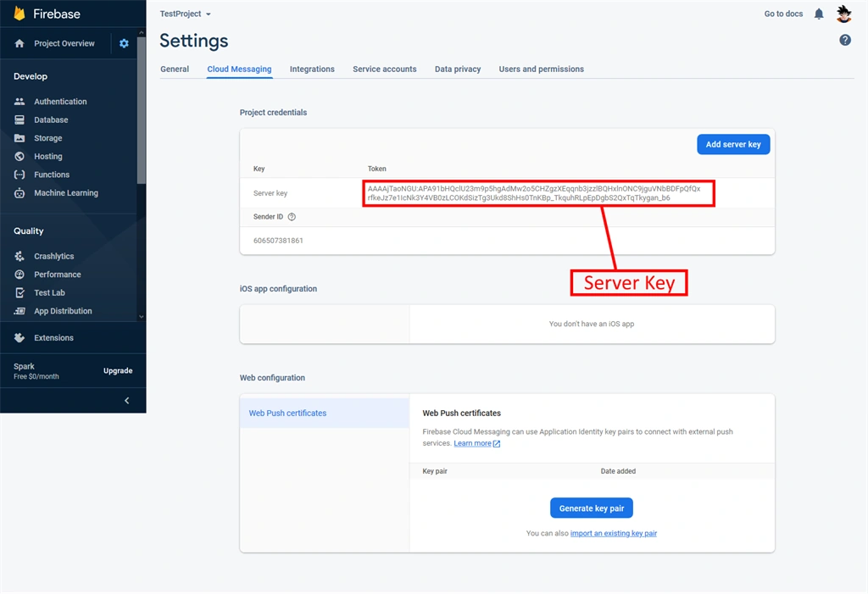868x594 pixels.
Task: Click the Extensions puzzle icon
Action: pyautogui.click(x=19, y=338)
